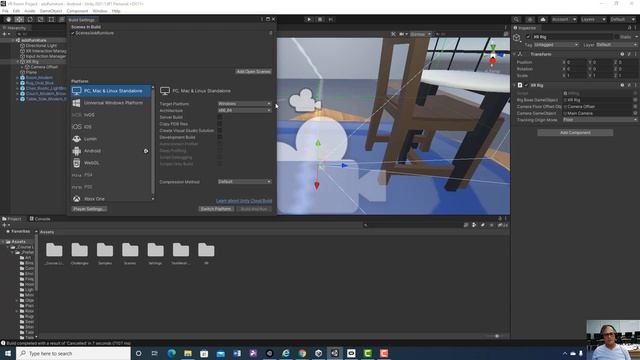Click the scene orientation gizmo
This screenshot has height=360, width=640.
point(493,55)
